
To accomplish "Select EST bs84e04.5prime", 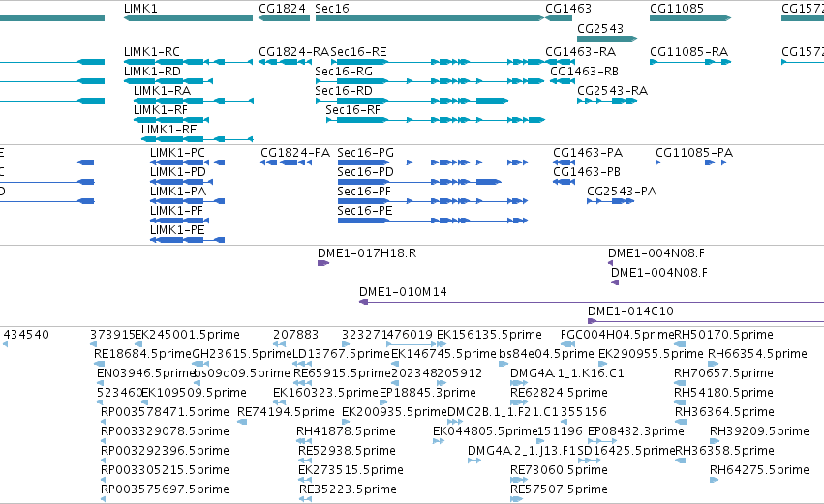I will click(x=546, y=354).
